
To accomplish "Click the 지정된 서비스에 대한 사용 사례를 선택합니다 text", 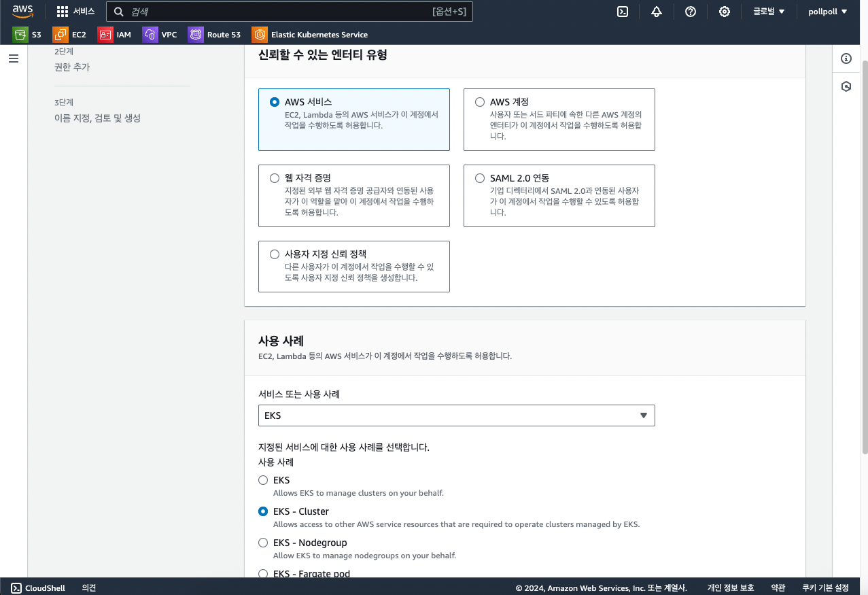I will point(344,447).
